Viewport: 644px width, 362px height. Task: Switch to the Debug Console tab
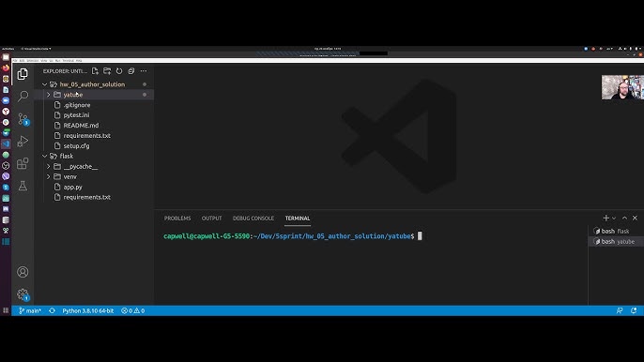pos(253,219)
